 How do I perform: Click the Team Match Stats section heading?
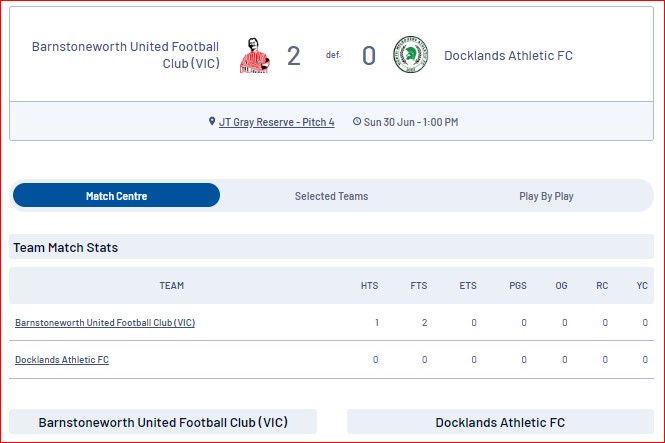[x=66, y=248]
